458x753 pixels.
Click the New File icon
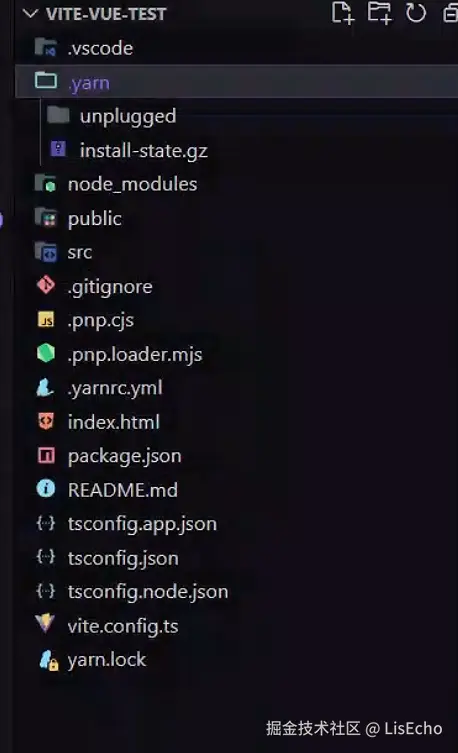(x=343, y=13)
